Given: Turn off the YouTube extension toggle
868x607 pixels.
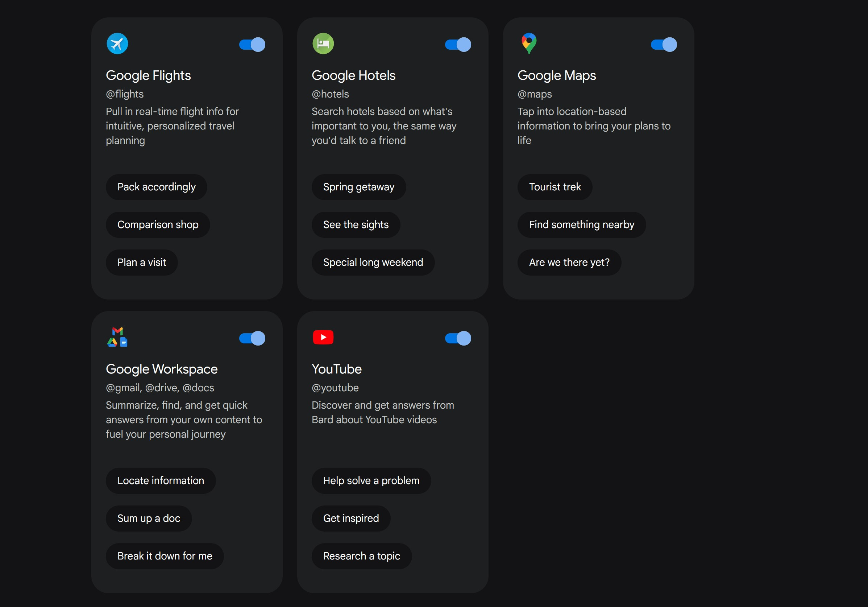Looking at the screenshot, I should (458, 338).
